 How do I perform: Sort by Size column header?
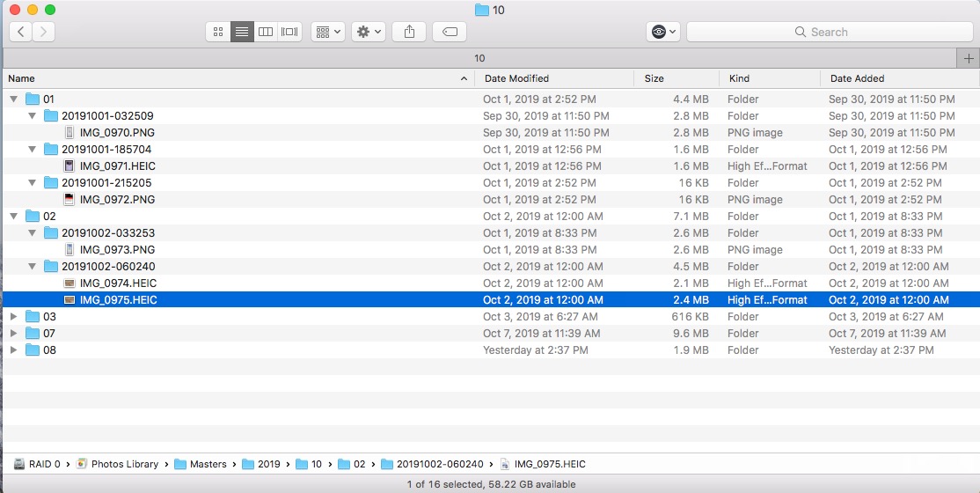pos(676,78)
